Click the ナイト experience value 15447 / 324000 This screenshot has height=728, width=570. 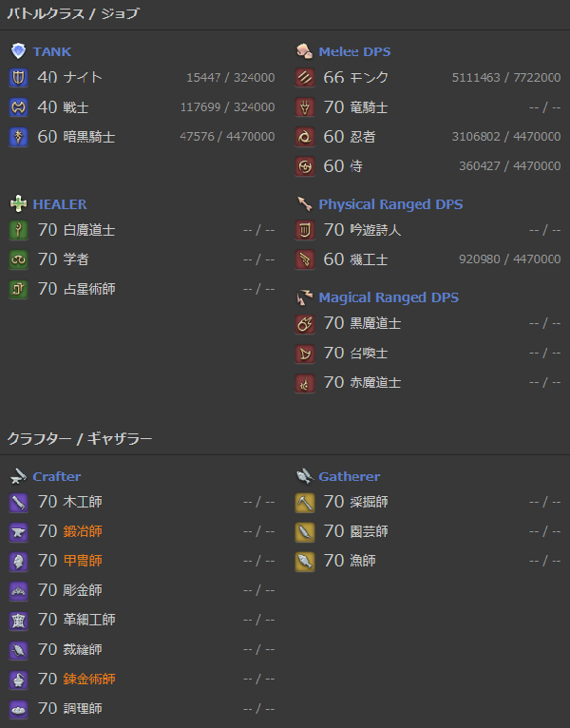pyautogui.click(x=231, y=78)
